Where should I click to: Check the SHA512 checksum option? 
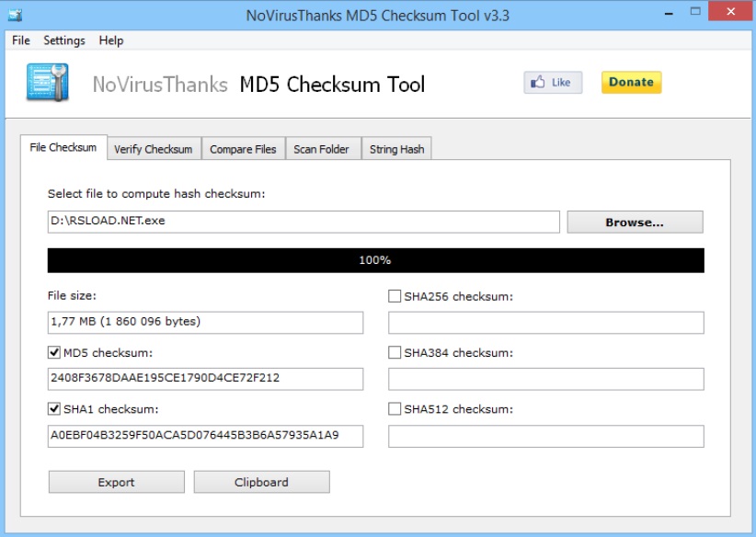coord(395,409)
